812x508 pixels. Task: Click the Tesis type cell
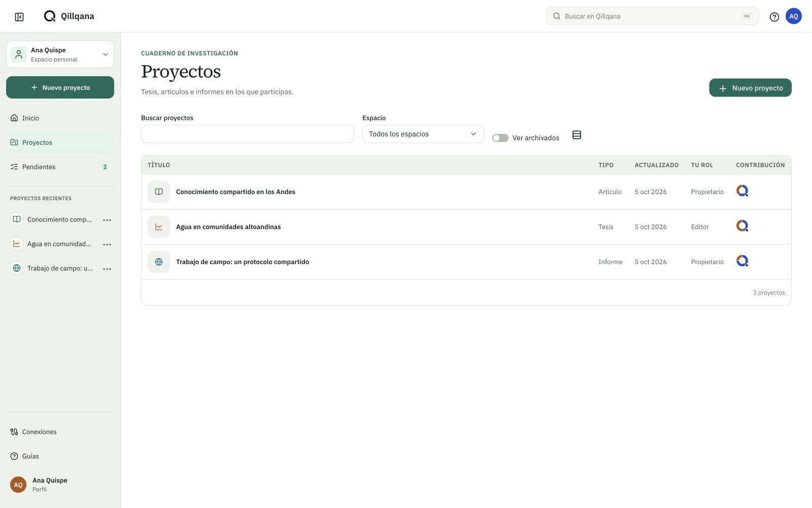606,227
